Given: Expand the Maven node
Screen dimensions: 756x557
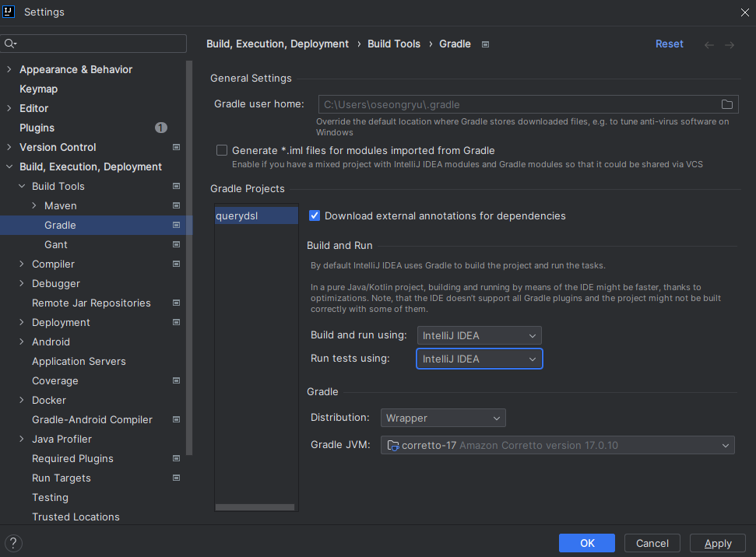Looking at the screenshot, I should coord(34,205).
